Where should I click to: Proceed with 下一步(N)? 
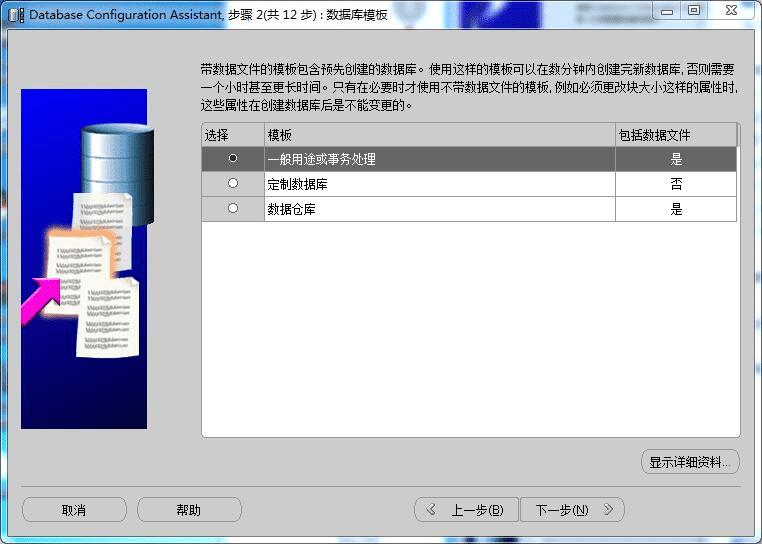point(572,510)
